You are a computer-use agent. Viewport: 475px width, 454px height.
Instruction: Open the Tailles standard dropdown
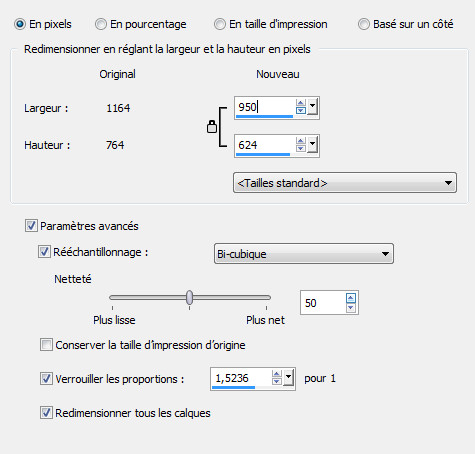click(345, 183)
